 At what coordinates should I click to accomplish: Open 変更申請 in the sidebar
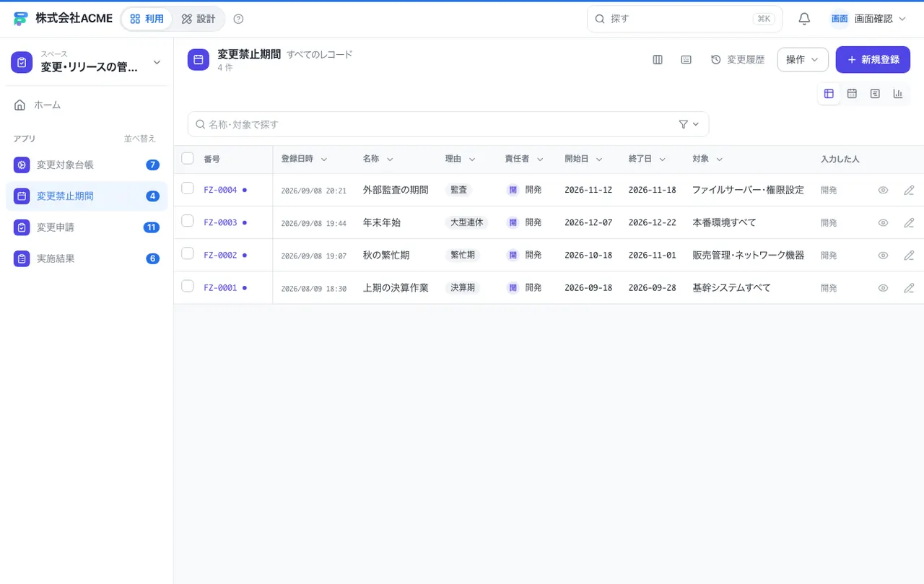pyautogui.click(x=87, y=227)
